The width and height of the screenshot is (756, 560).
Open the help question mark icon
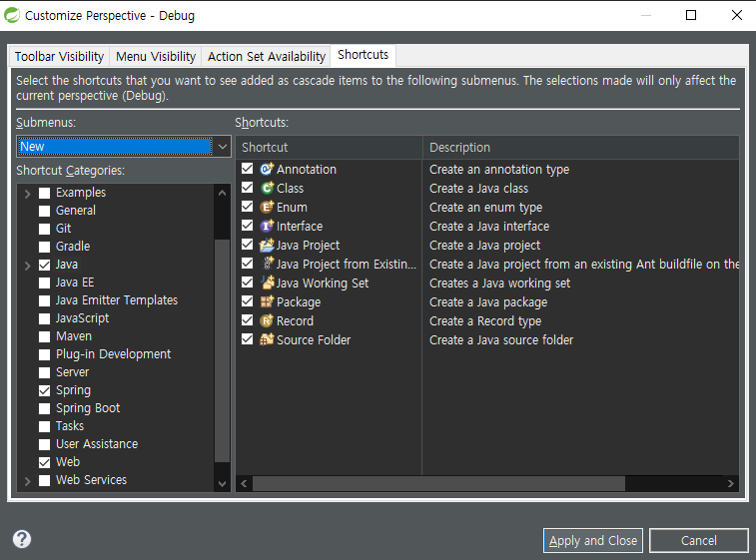(22, 539)
